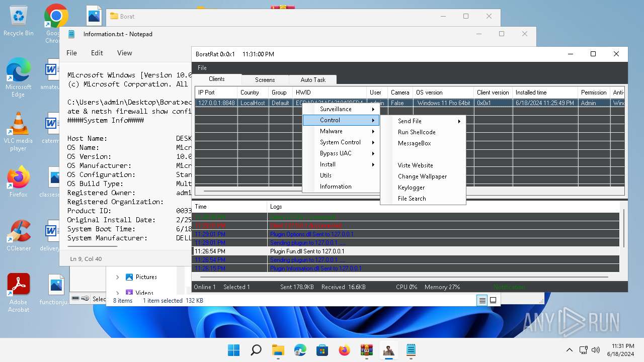The image size is (644, 362).
Task: Click the Group column header
Action: click(x=280, y=93)
